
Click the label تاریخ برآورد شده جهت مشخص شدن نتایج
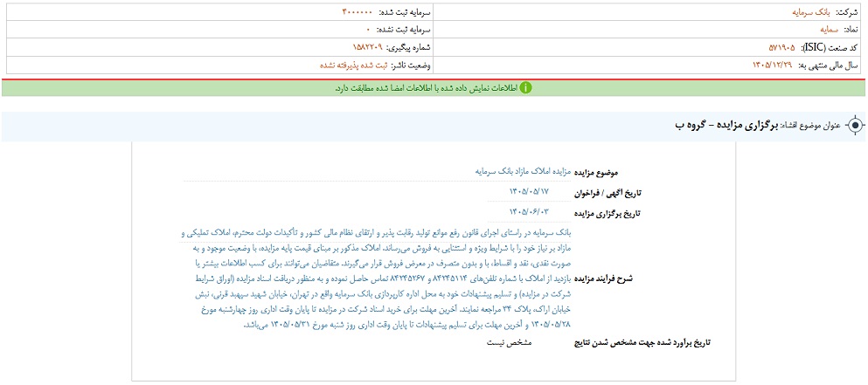click(x=642, y=343)
